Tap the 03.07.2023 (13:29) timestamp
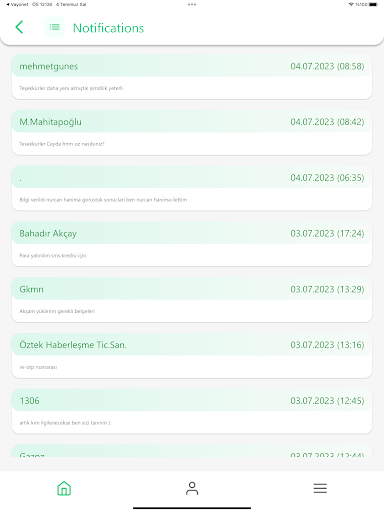 (x=327, y=289)
